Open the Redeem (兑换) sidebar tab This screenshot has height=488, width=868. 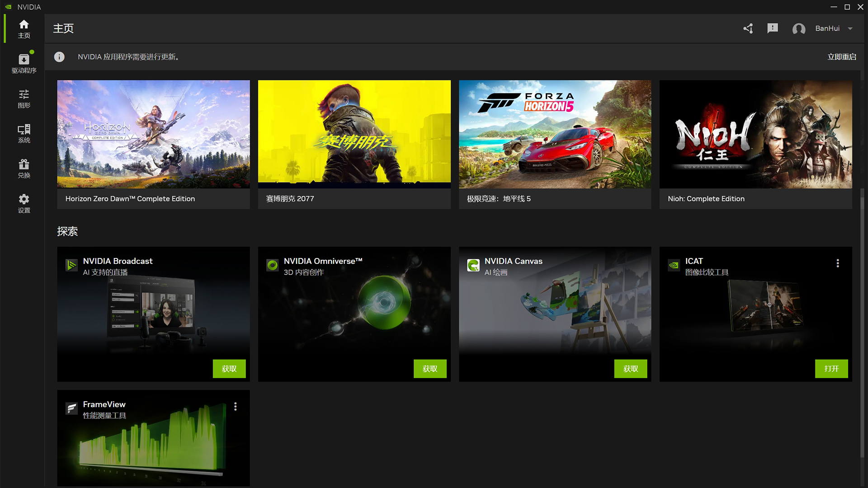pos(24,169)
